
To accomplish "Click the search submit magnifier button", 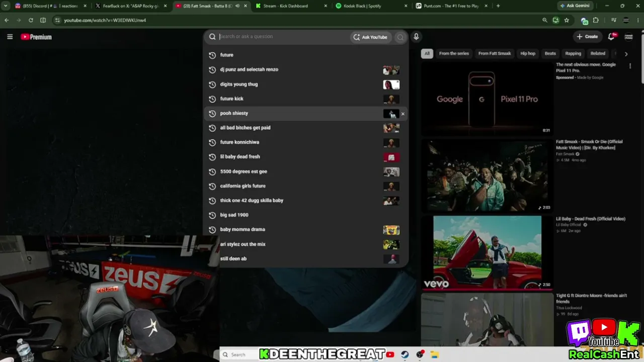I will point(400,37).
